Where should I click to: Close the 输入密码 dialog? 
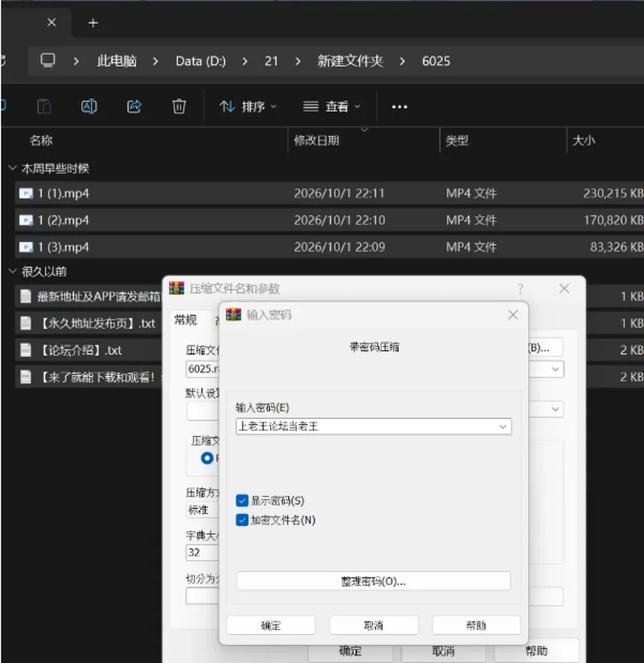pyautogui.click(x=513, y=314)
